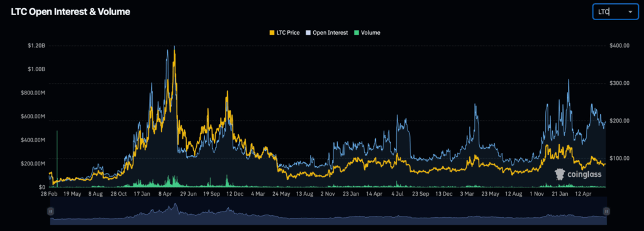Click the '21 Jan' date axis label

coord(559,193)
